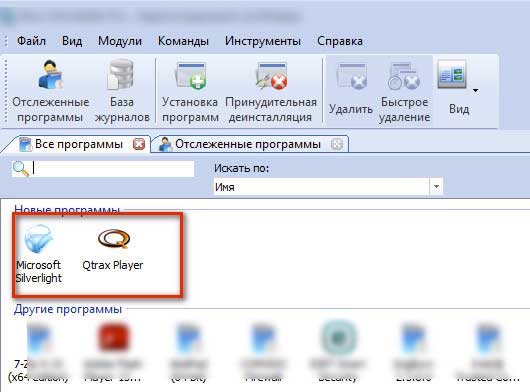Close the Все программы tab
This screenshot has width=530, height=392.
(139, 144)
